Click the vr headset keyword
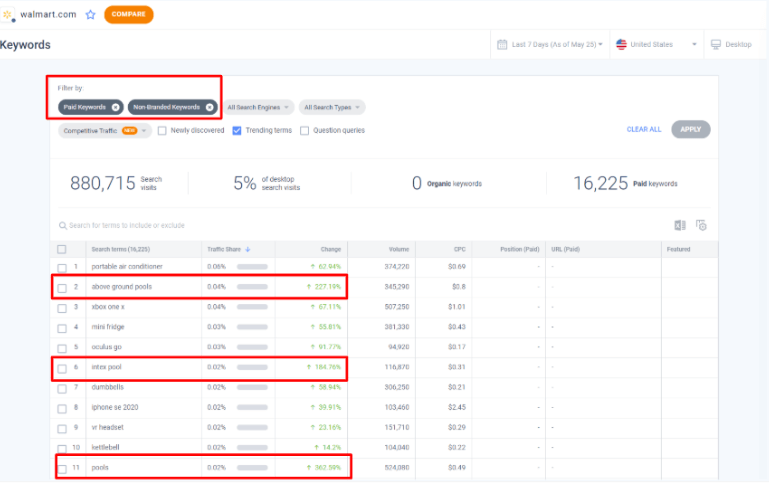The image size is (769, 486). [107, 428]
